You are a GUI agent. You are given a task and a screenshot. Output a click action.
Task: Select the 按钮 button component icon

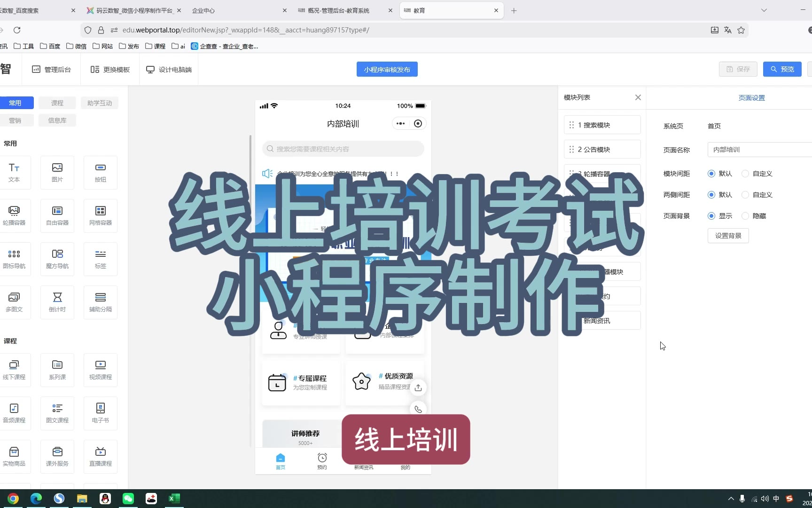tap(101, 172)
